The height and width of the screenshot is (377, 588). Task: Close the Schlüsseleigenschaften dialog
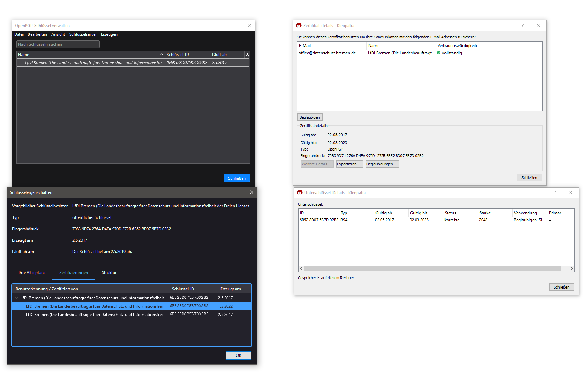[x=252, y=192]
